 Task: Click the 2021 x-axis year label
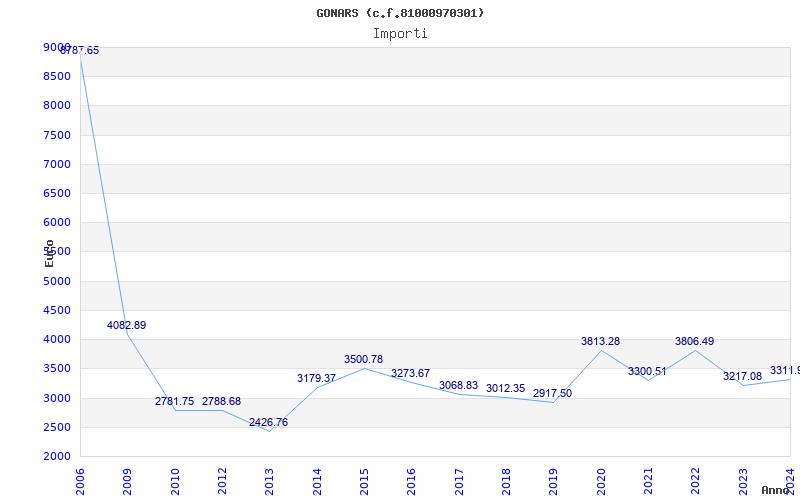pyautogui.click(x=648, y=482)
